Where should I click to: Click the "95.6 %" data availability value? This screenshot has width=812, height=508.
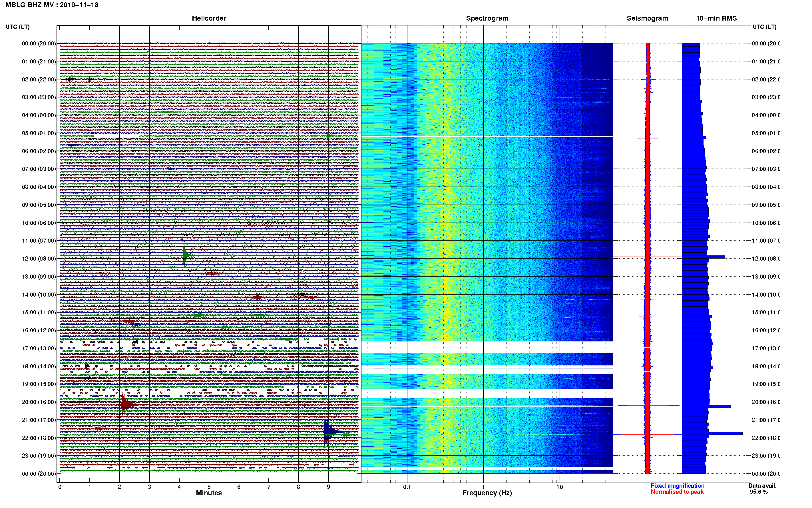pyautogui.click(x=759, y=492)
